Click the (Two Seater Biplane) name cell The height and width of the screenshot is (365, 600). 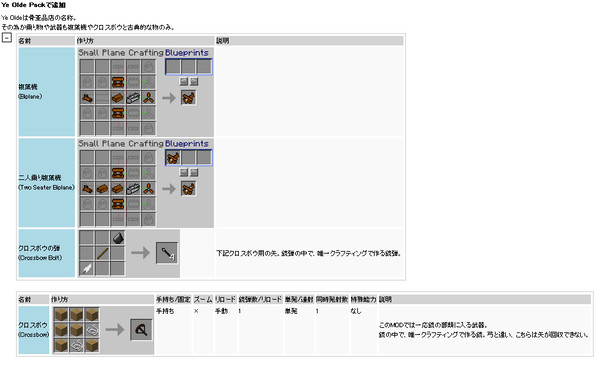47,183
